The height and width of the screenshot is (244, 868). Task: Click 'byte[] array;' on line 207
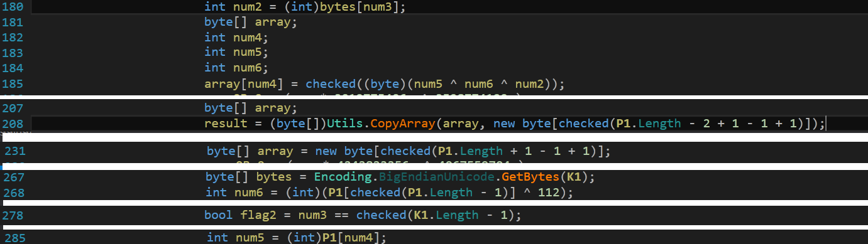point(251,109)
